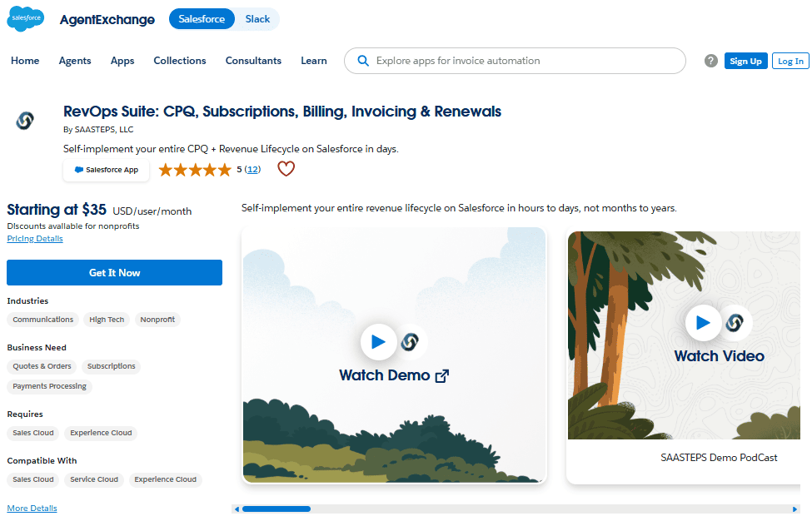812x521 pixels.
Task: Click the carousel left scroll arrow
Action: click(237, 509)
